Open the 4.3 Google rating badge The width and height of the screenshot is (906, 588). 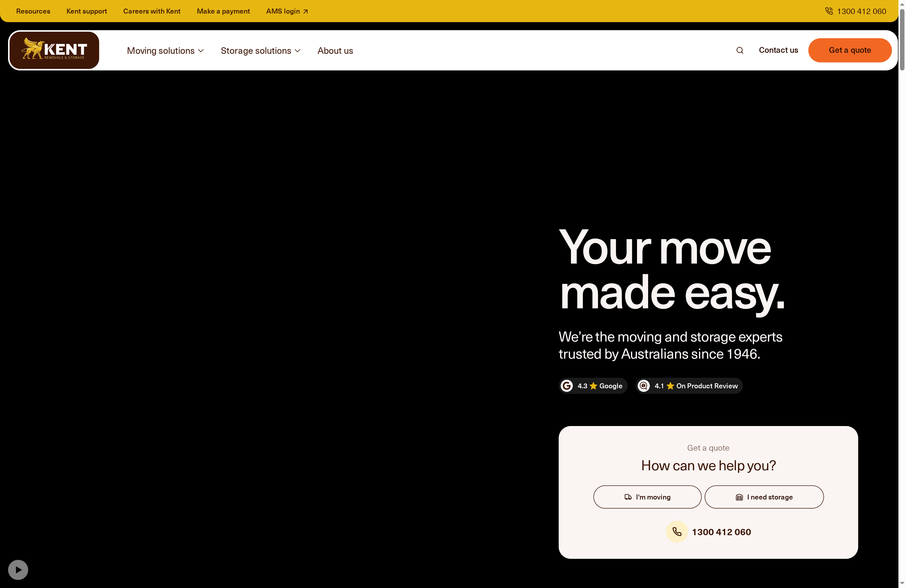coord(593,386)
